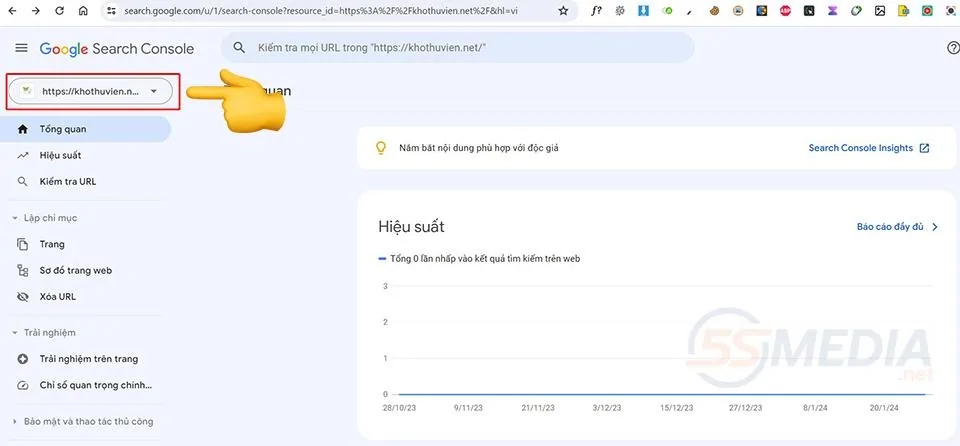Open the hamburger main menu
Screen dimensions: 960x446
[21, 48]
